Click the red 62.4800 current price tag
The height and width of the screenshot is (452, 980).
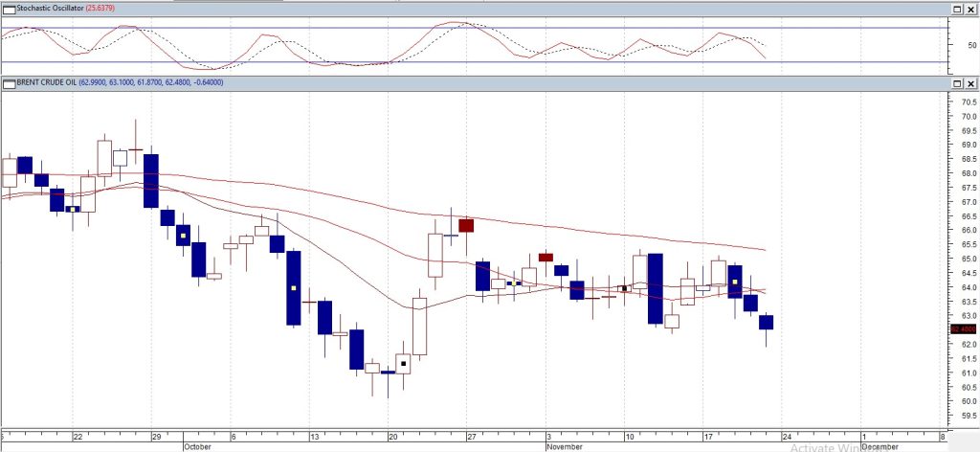[x=962, y=329]
